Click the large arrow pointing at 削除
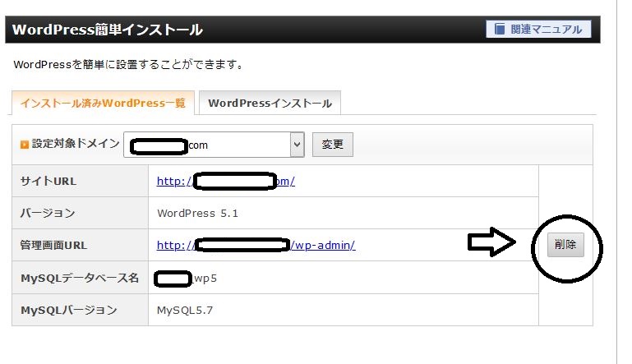Viewport: 632px width, 364px height. 491,242
